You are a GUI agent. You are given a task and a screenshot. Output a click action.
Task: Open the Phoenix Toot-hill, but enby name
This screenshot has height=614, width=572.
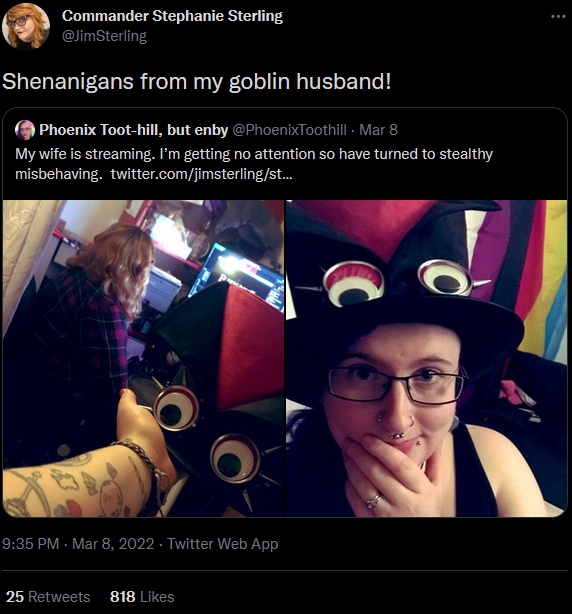point(134,130)
